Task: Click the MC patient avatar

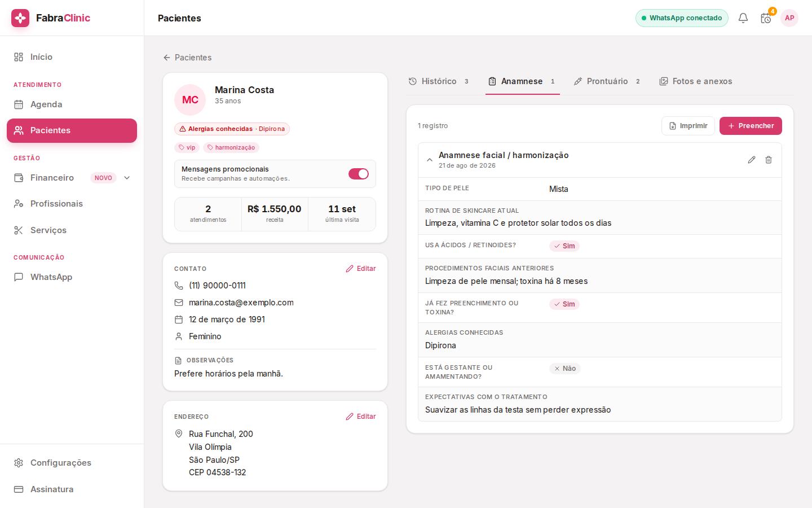Action: 190,100
